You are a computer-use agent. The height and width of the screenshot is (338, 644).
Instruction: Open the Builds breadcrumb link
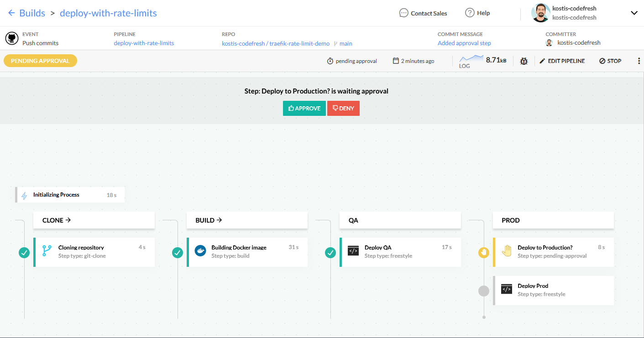click(x=32, y=13)
